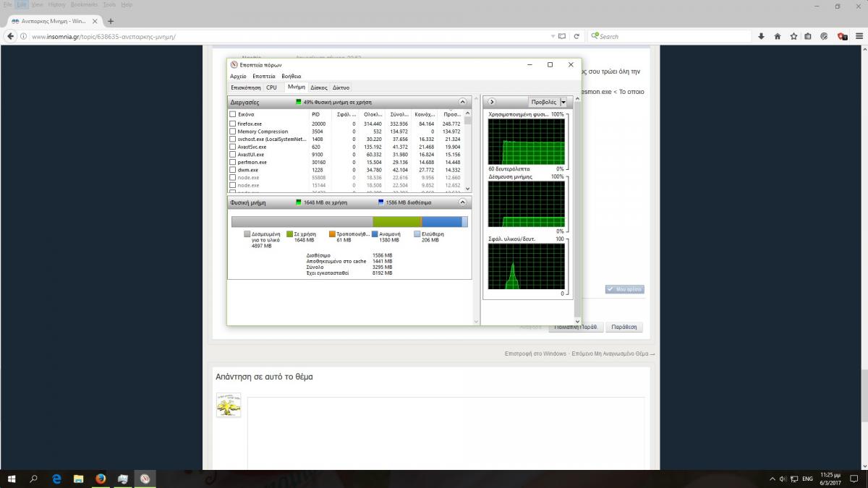Open taskbar search magnifier
The width and height of the screenshot is (868, 488).
point(34,479)
